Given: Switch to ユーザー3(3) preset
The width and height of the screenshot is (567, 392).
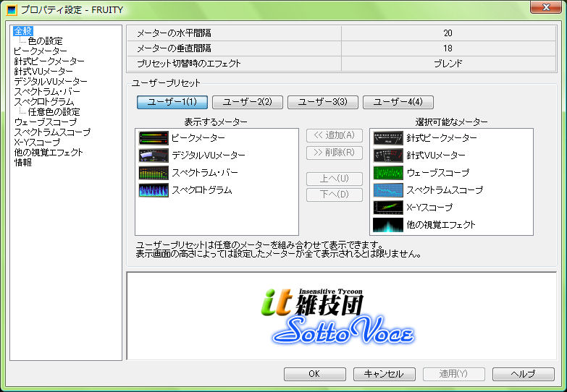Looking at the screenshot, I should [x=323, y=102].
